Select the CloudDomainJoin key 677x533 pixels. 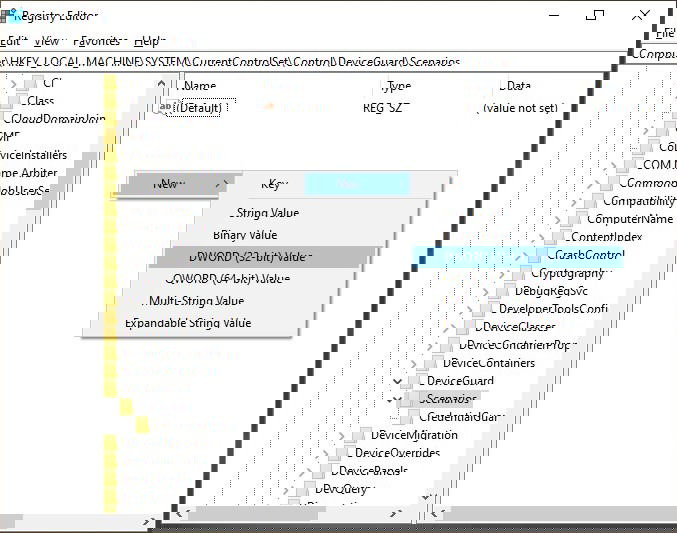click(54, 118)
